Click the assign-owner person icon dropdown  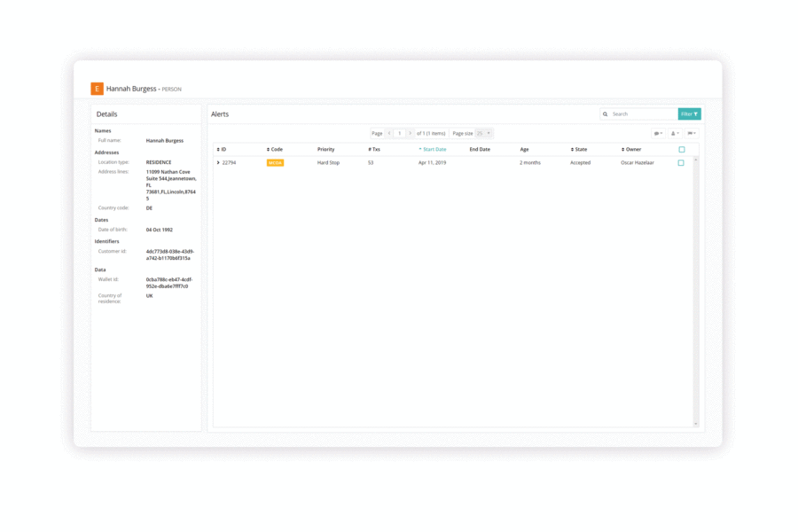pyautogui.click(x=673, y=133)
